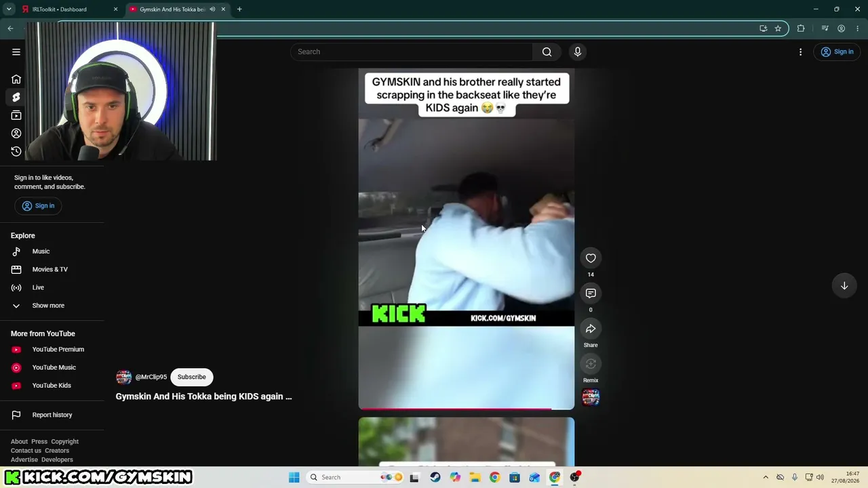
Task: Subscribe to MrClip95
Action: pyautogui.click(x=192, y=378)
